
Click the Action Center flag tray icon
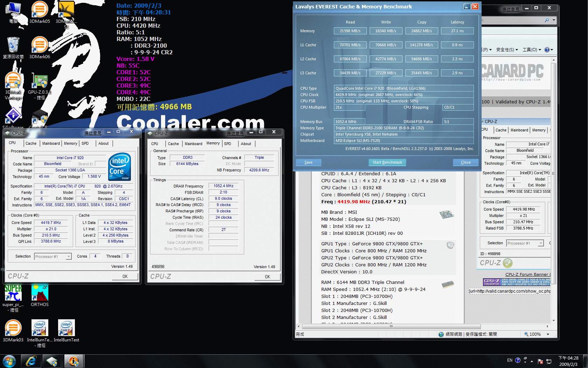[540, 361]
